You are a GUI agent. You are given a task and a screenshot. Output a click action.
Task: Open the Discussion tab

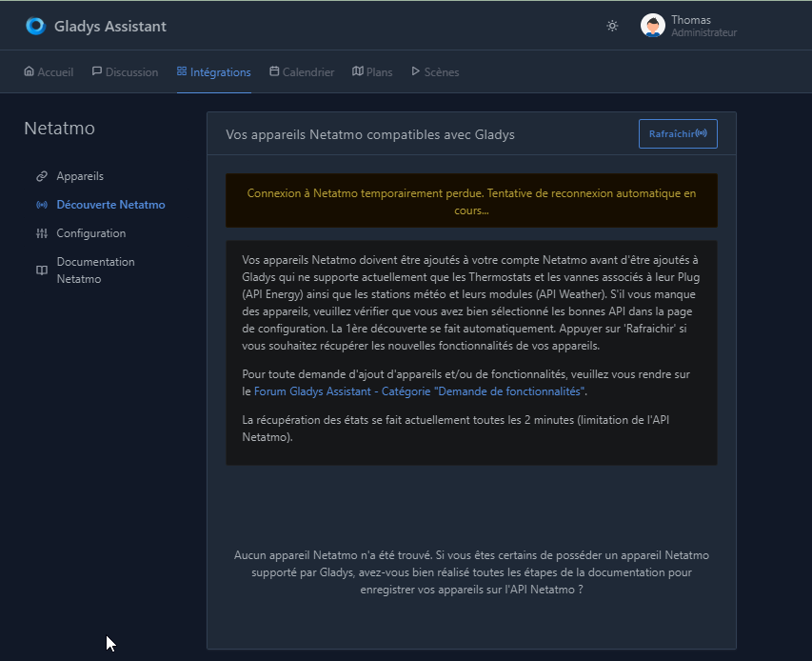coord(125,72)
